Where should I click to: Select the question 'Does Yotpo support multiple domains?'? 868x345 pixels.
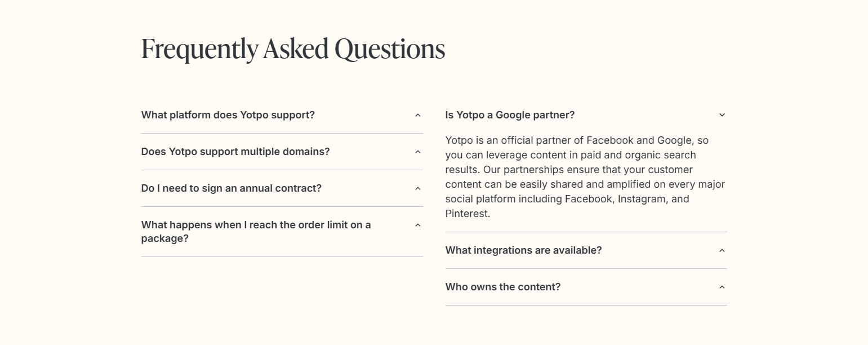tap(235, 151)
